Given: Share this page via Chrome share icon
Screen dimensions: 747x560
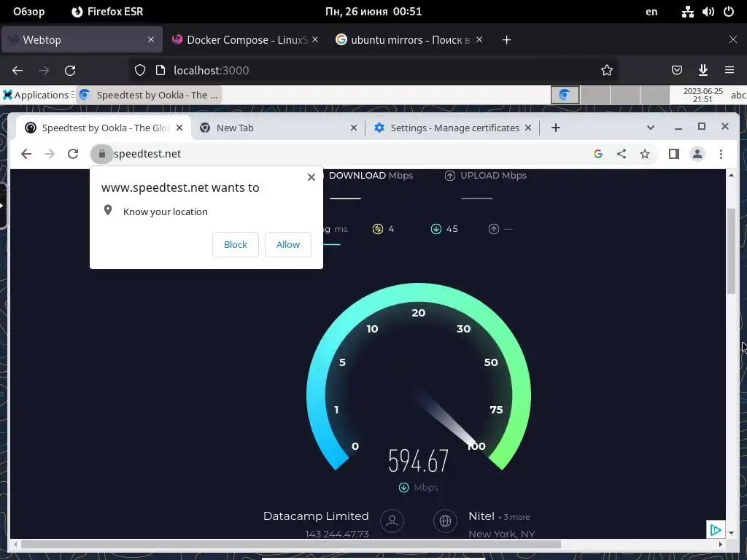Looking at the screenshot, I should [x=622, y=154].
